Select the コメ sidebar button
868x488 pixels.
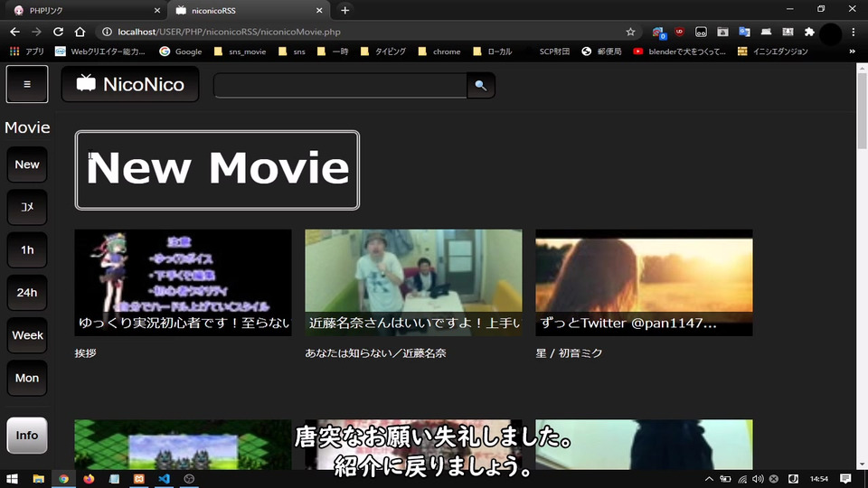click(27, 207)
